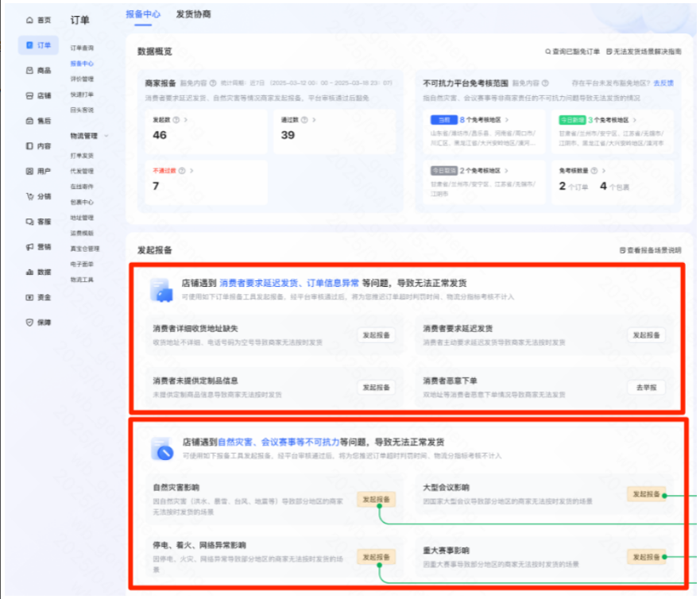Viewport: 700px width, 599px height.
Task: Open 电子面单 under 物流管理
Action: click(82, 265)
